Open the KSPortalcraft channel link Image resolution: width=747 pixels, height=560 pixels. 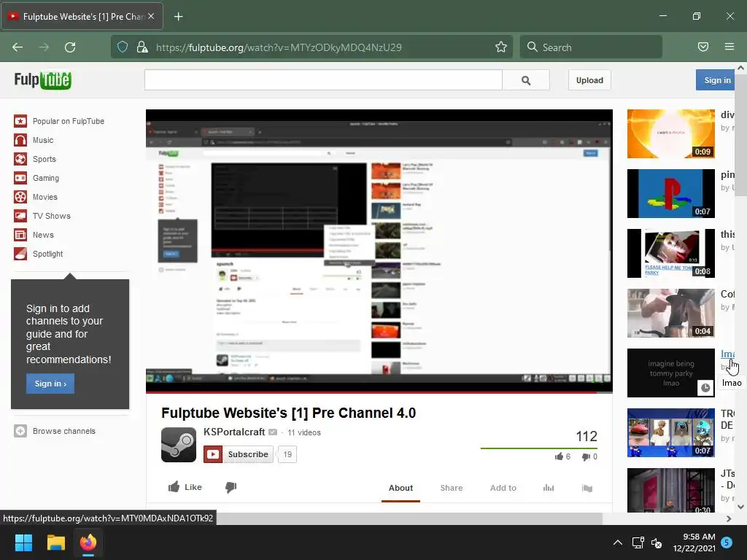(x=234, y=432)
